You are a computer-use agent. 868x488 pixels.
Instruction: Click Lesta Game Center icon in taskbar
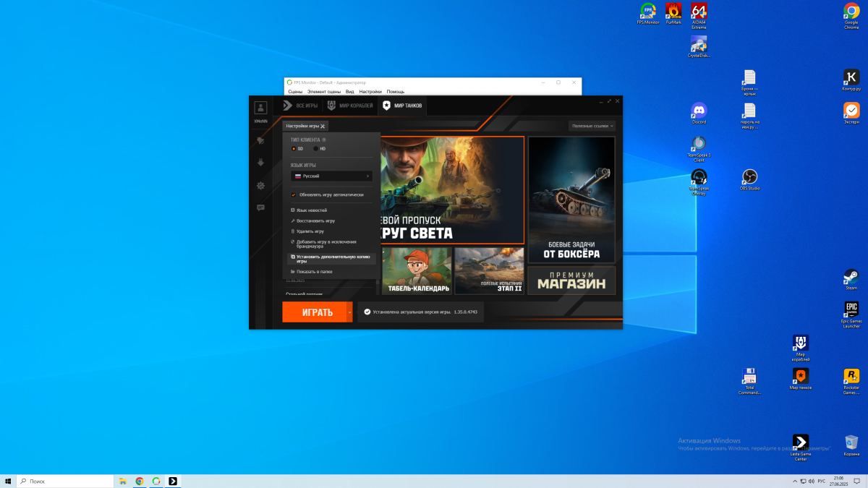173,481
